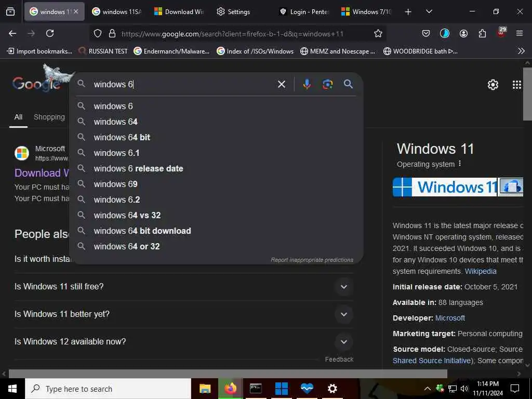
Task: Click Report inappropriate predictions
Action: pyautogui.click(x=312, y=260)
